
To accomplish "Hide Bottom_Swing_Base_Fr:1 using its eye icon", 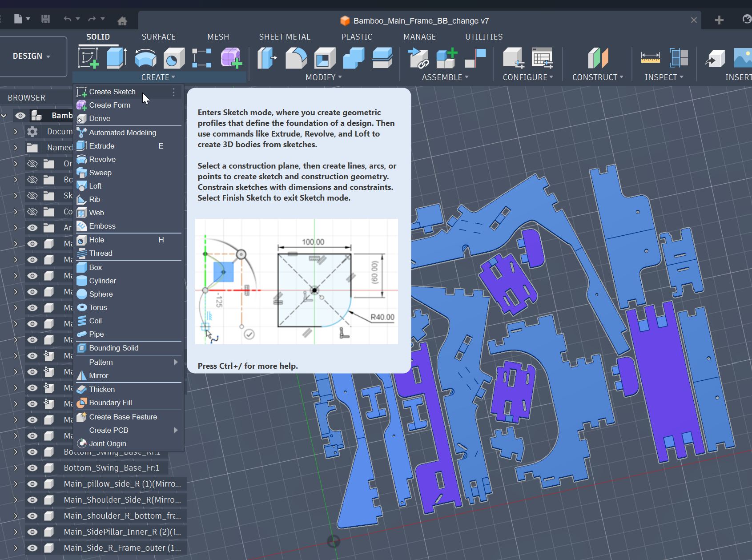I will coord(32,468).
